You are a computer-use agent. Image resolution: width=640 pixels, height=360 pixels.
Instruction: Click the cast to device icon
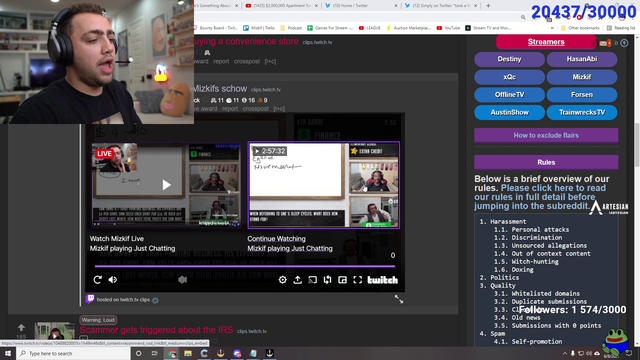[x=312, y=280]
